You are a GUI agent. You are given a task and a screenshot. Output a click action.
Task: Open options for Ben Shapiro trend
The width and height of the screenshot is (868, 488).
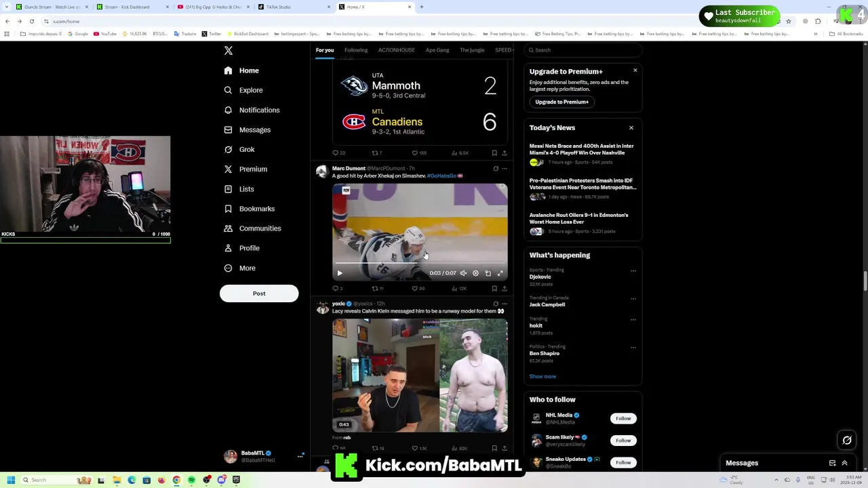coord(633,347)
